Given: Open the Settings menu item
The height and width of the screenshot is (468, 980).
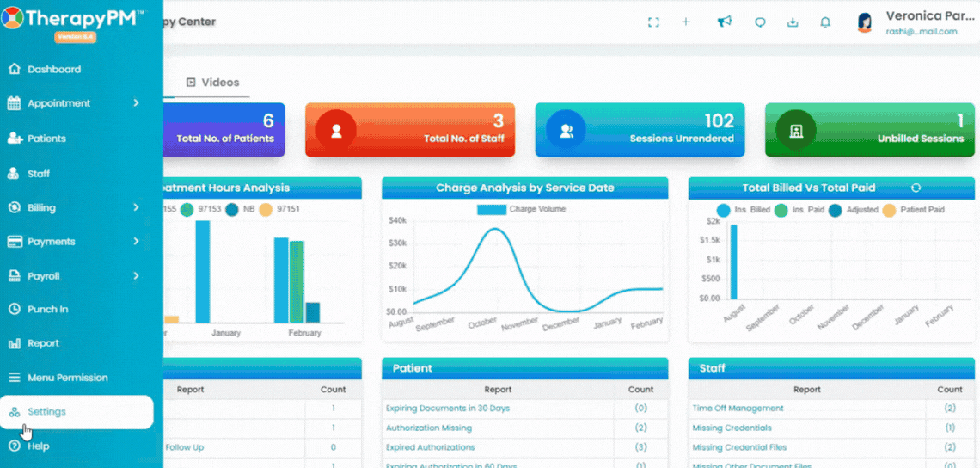Looking at the screenshot, I should pos(77,412).
